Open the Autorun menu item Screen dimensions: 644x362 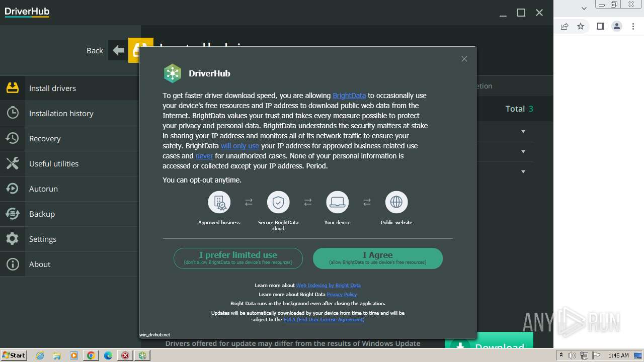click(69, 189)
